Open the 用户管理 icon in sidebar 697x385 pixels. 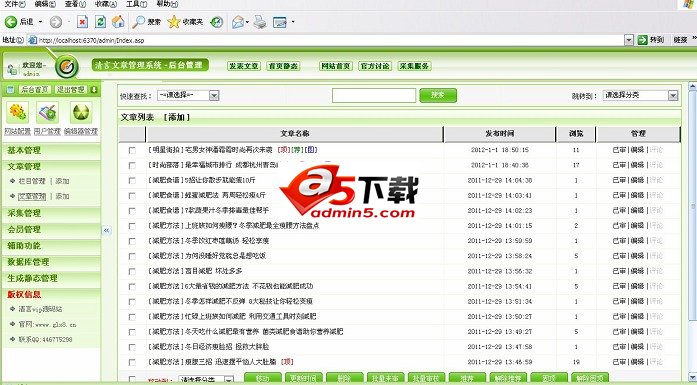pos(48,112)
